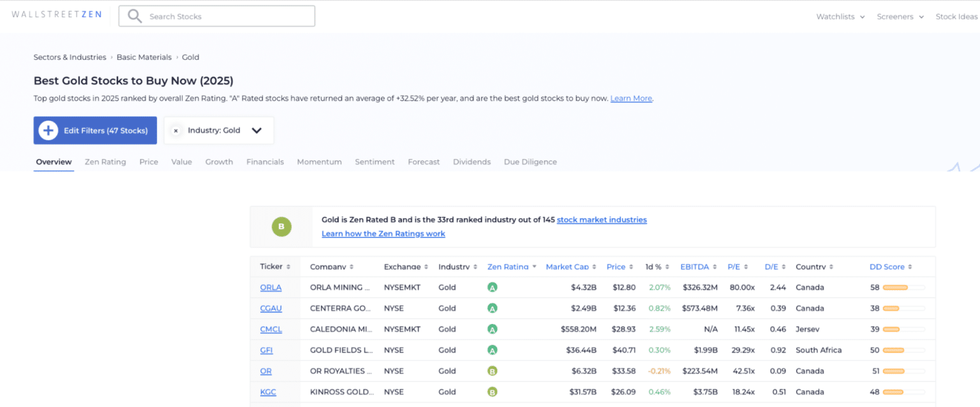Image resolution: width=980 pixels, height=407 pixels.
Task: Switch to the Forecast tab
Action: coord(424,162)
